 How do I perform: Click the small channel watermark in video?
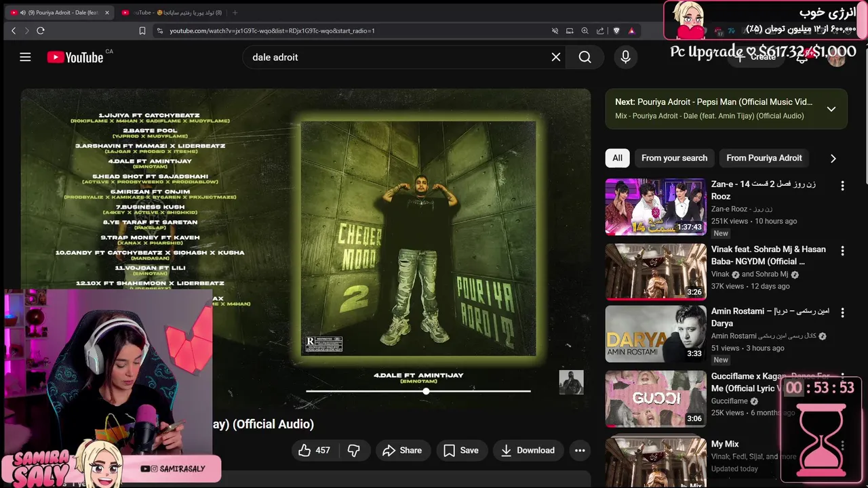[x=571, y=382]
